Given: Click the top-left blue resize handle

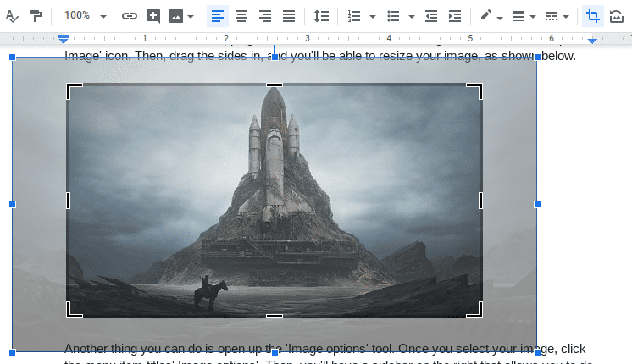Looking at the screenshot, I should 12,58.
